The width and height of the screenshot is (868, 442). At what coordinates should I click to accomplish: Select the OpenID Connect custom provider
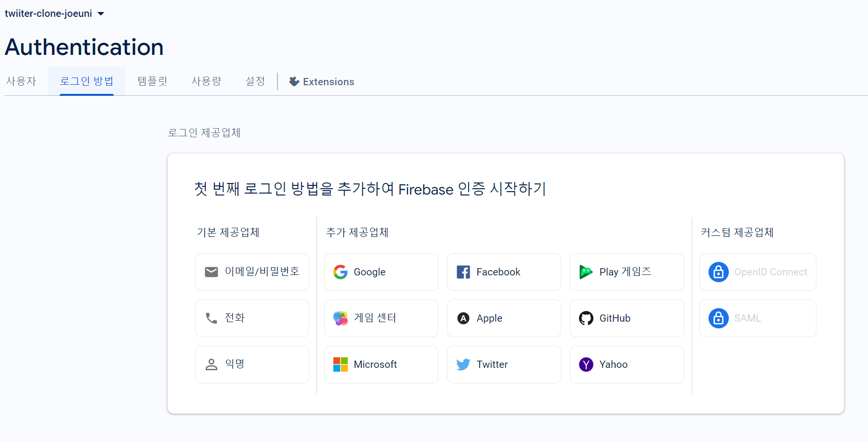coord(758,272)
